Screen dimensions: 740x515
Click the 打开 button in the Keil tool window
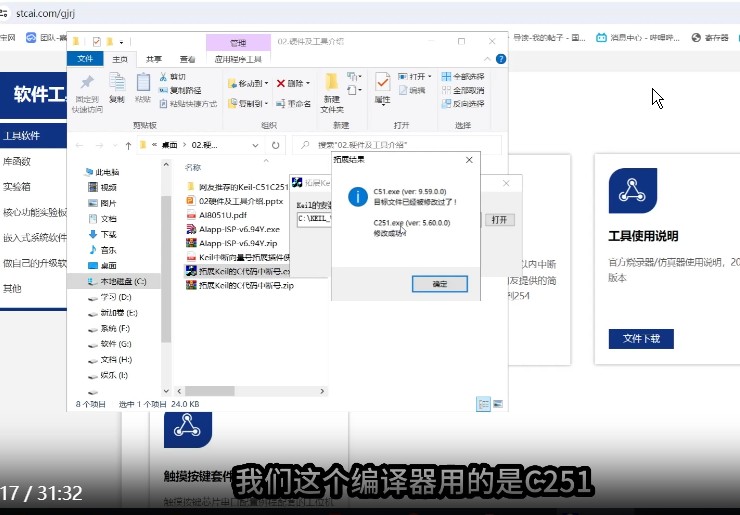[x=499, y=220]
